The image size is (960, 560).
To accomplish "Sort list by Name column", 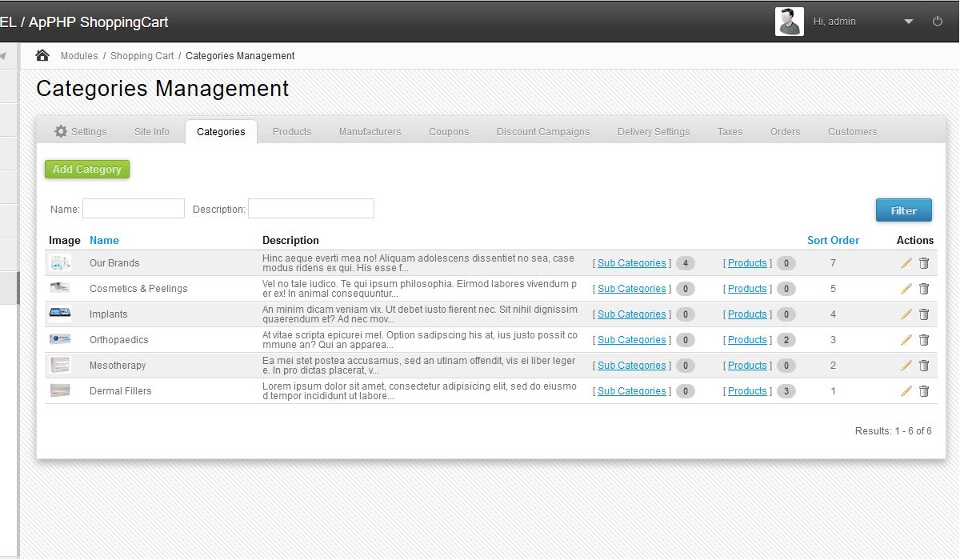I will click(x=104, y=240).
